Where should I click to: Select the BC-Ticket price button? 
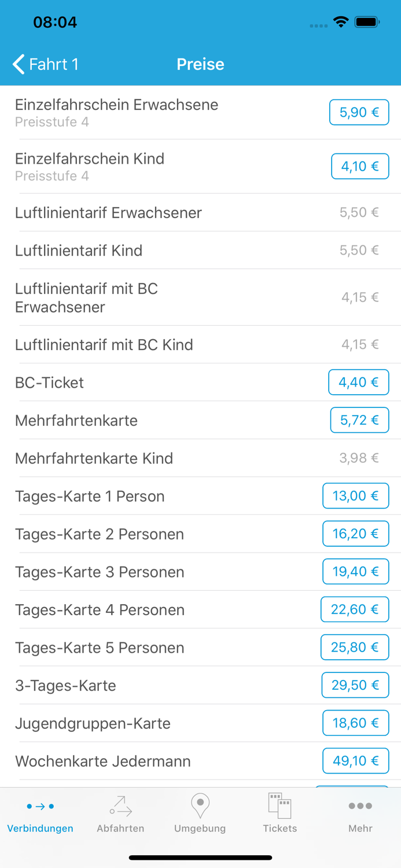(358, 382)
